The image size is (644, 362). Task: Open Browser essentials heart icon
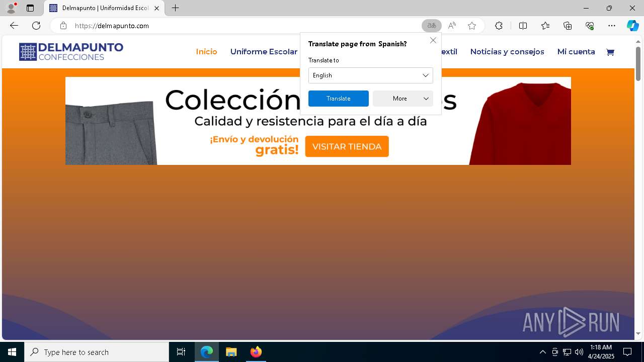pos(590,26)
